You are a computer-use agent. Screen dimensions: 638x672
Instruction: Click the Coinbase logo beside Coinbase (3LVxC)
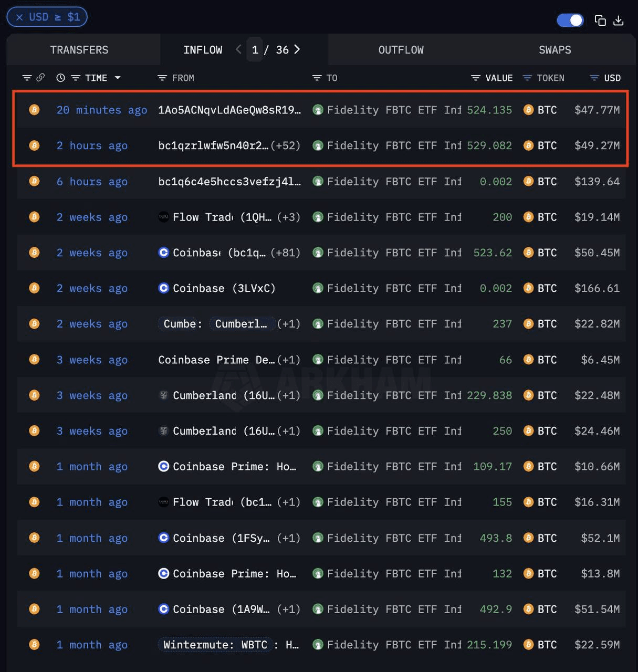pos(164,288)
